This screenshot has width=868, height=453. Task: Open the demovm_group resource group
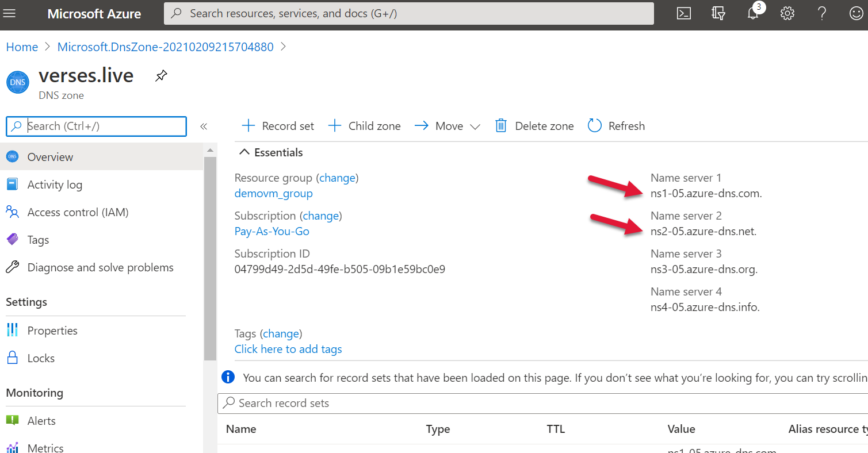[x=273, y=193]
